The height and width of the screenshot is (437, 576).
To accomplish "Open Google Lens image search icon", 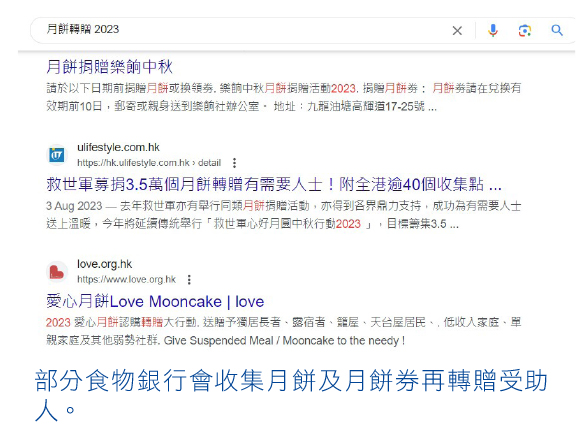I will tap(525, 30).
